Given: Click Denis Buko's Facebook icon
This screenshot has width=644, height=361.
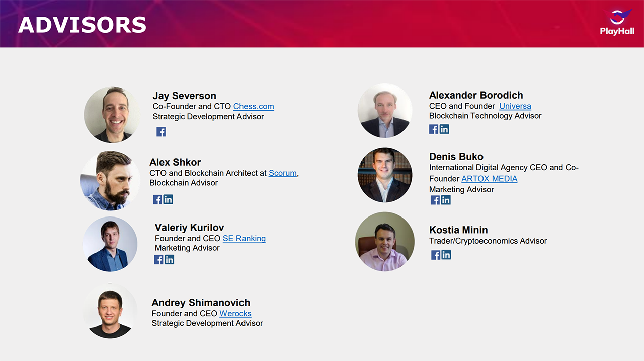Looking at the screenshot, I should pos(435,200).
